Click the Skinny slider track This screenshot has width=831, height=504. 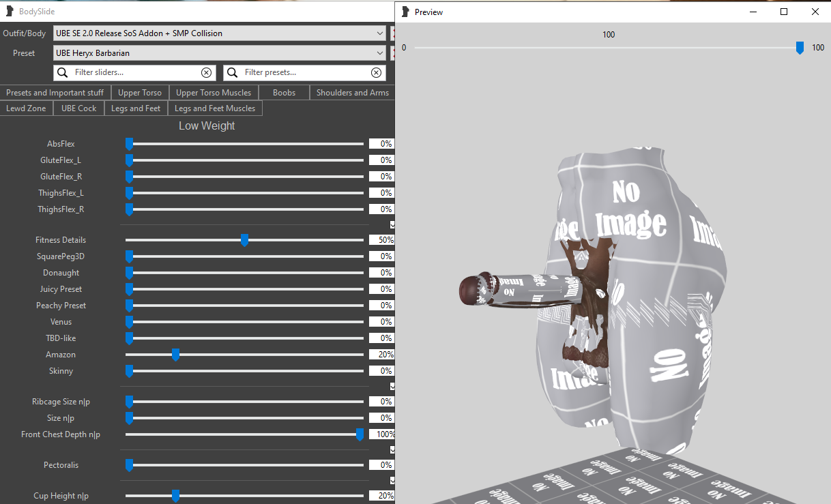tap(244, 371)
